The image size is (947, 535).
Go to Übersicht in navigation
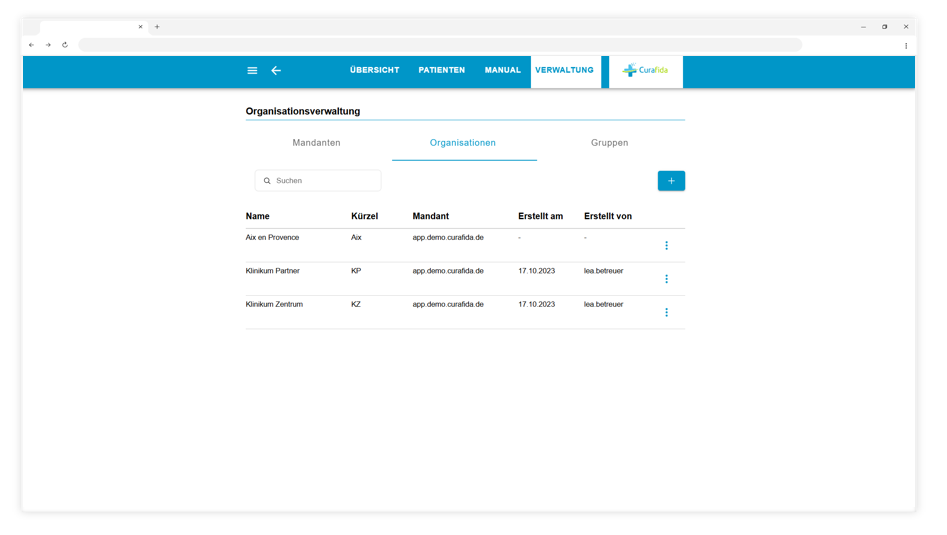point(374,70)
